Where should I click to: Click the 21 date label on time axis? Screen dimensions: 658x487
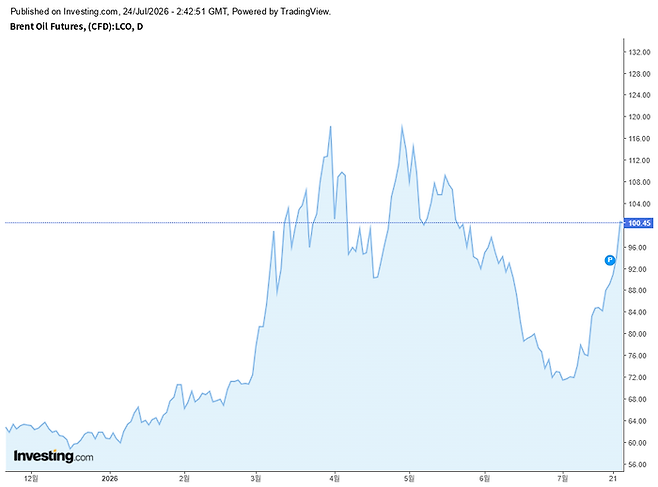(x=613, y=478)
